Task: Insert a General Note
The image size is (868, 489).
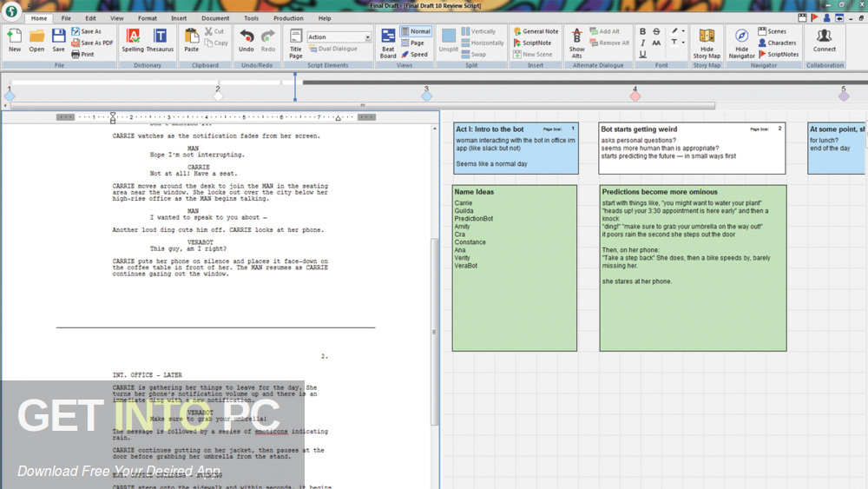Action: tap(534, 31)
